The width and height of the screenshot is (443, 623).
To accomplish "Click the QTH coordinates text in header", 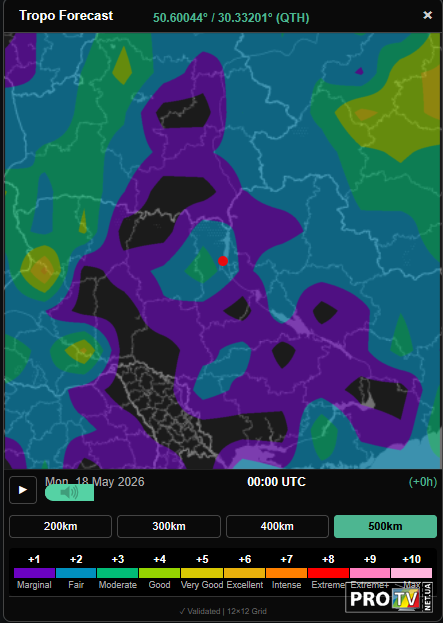I will (231, 18).
